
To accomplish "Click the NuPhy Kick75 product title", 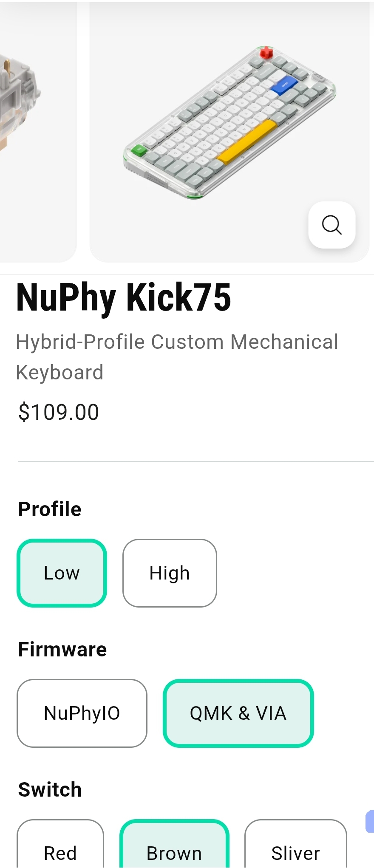I will pos(124,297).
